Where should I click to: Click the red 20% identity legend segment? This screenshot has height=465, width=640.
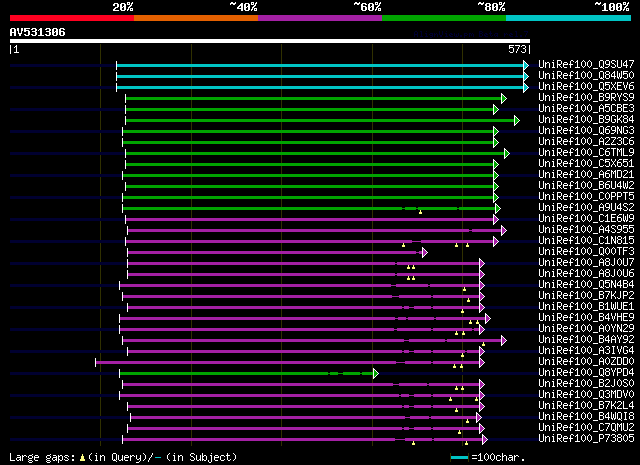coord(72,18)
